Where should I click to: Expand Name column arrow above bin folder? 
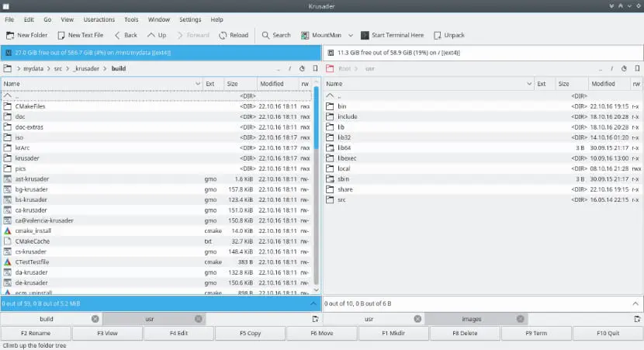point(529,84)
